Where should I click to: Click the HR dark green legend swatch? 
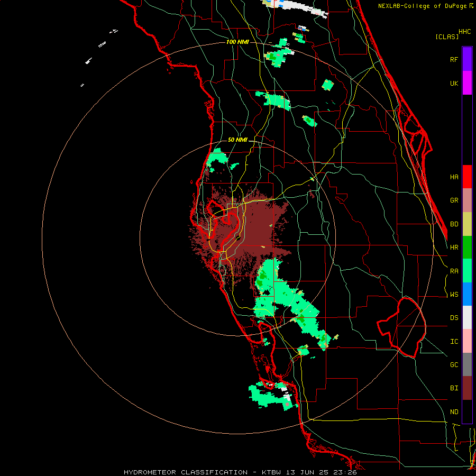tap(467, 248)
